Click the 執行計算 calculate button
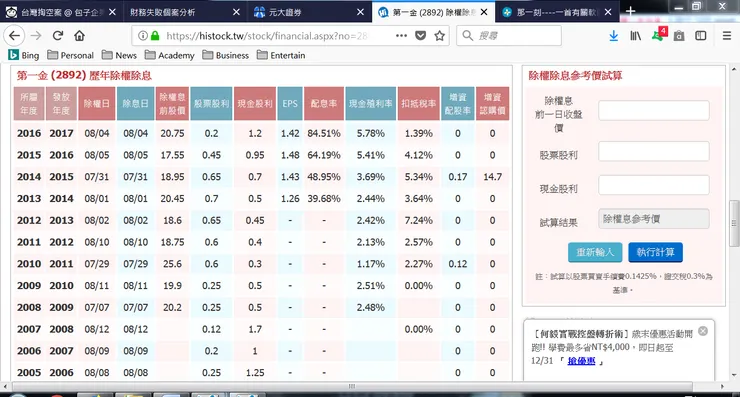 (x=655, y=252)
